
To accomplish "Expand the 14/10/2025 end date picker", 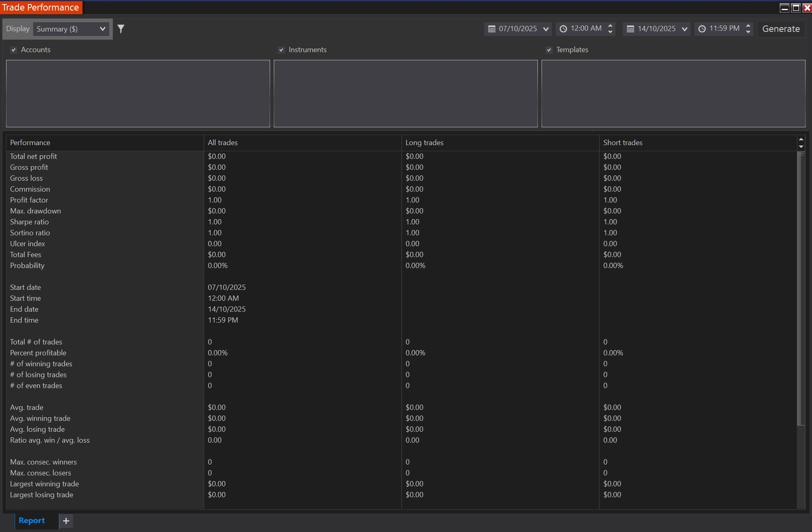I will pos(685,29).
